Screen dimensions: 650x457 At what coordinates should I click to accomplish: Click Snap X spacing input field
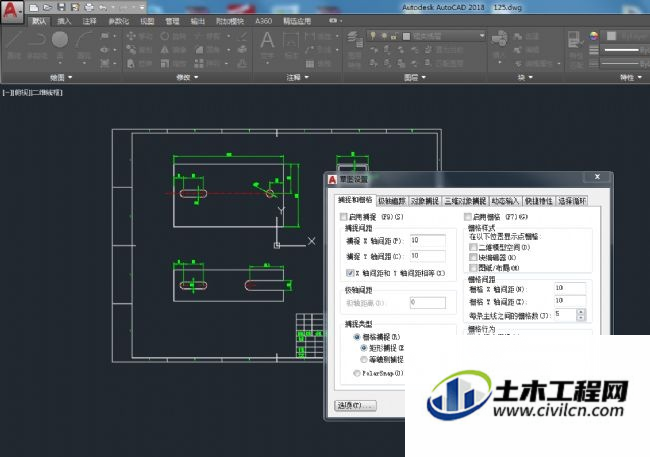(428, 241)
